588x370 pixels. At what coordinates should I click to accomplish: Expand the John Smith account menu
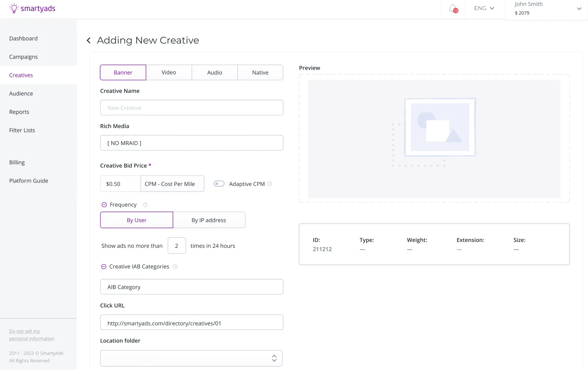(579, 9)
